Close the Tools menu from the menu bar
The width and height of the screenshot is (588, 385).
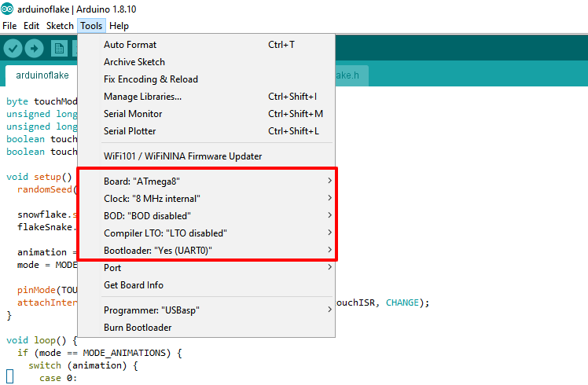pos(91,26)
